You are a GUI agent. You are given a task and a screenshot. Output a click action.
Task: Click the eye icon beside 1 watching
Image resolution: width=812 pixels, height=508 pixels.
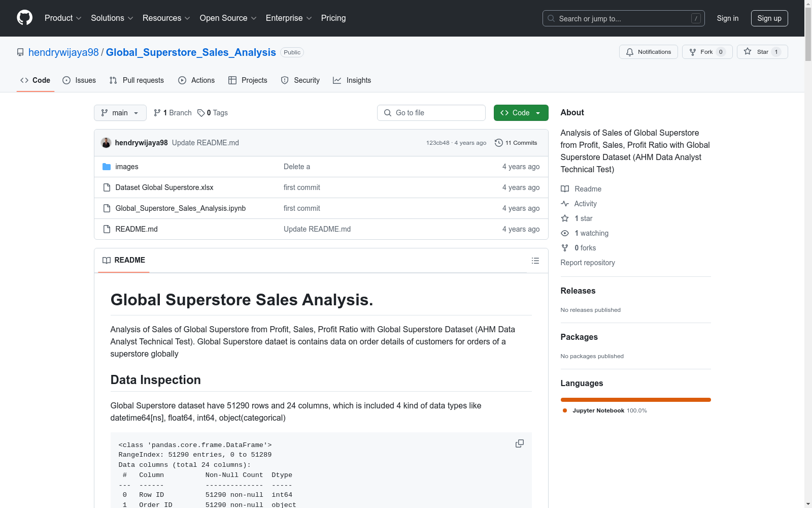[565, 233]
